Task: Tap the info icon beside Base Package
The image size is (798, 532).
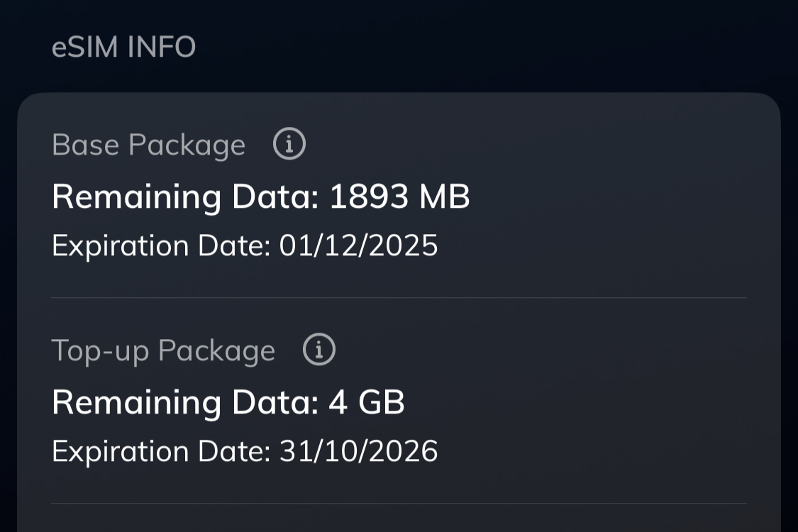Action: 289,145
